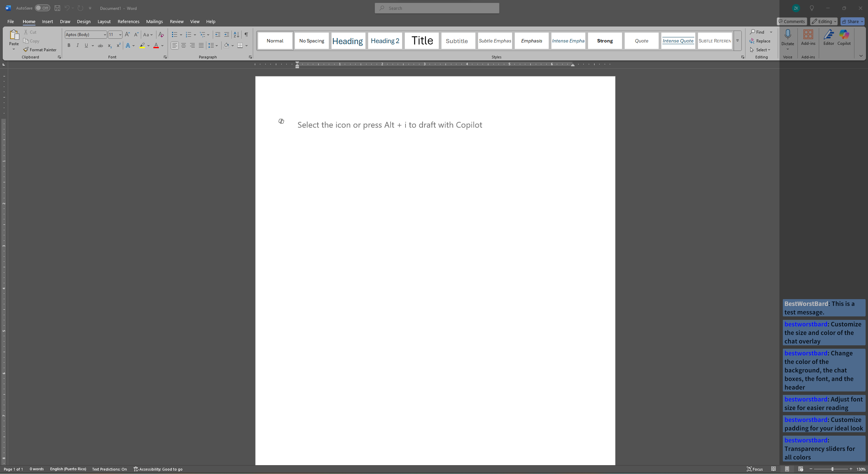
Task: Open the font name dropdown
Action: [105, 35]
